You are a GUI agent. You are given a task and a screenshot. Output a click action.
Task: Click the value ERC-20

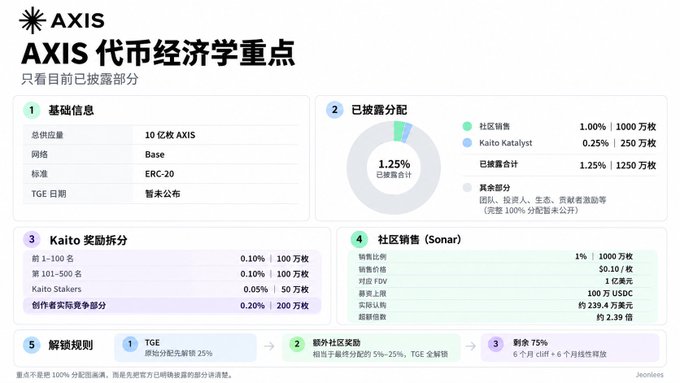(159, 174)
